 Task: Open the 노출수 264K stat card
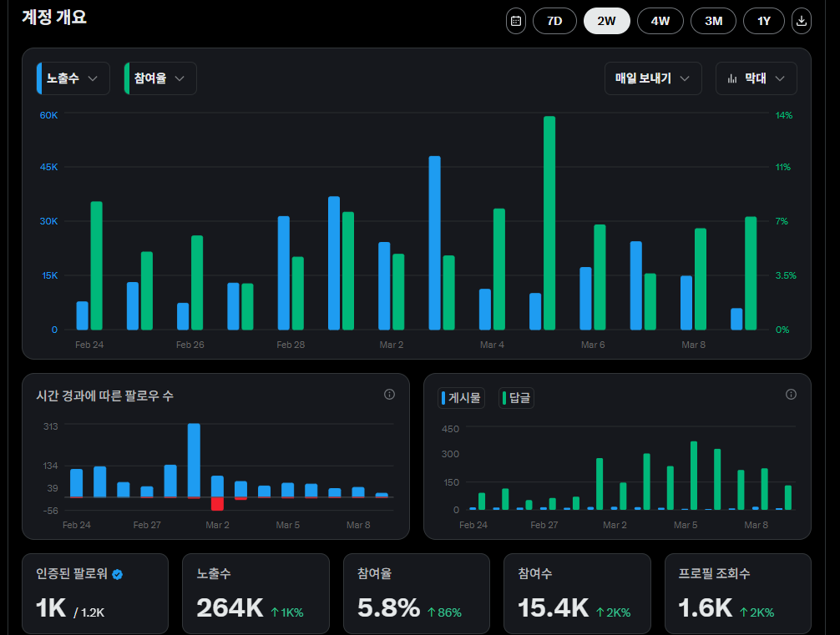pos(256,593)
